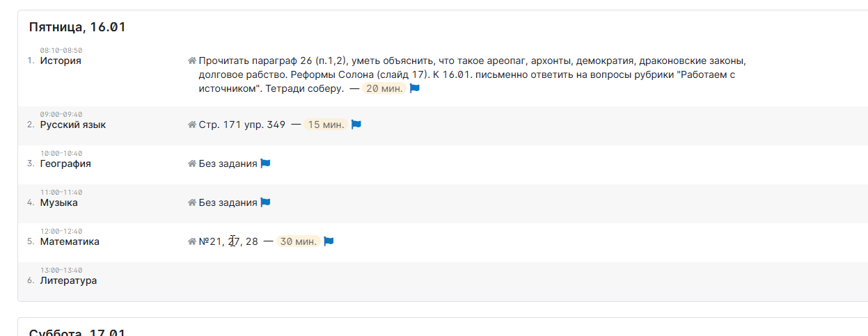Open the История lesson
868x336 pixels.
pos(61,61)
